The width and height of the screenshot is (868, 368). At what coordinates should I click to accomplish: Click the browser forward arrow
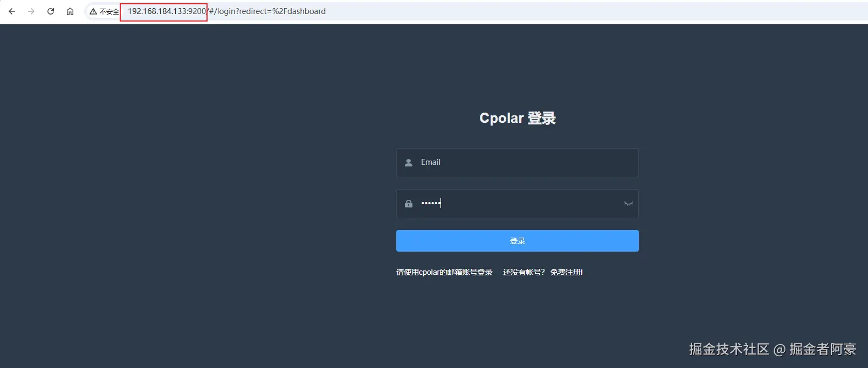[31, 11]
